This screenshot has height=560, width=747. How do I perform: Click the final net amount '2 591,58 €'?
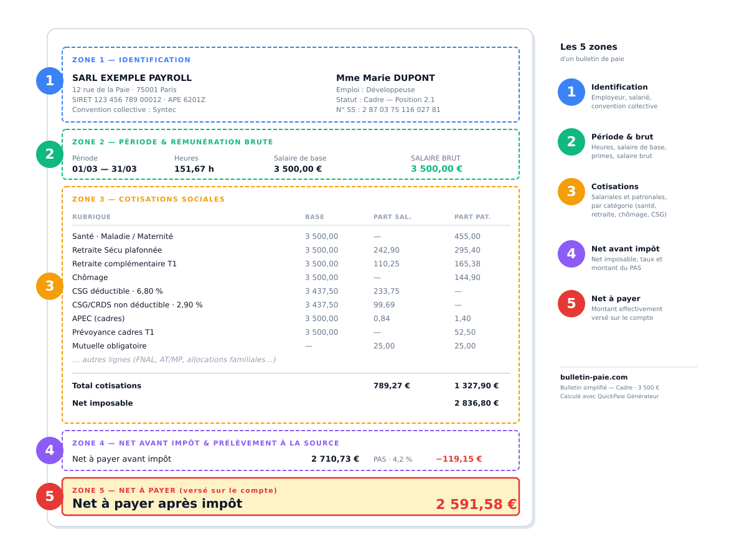[476, 505]
